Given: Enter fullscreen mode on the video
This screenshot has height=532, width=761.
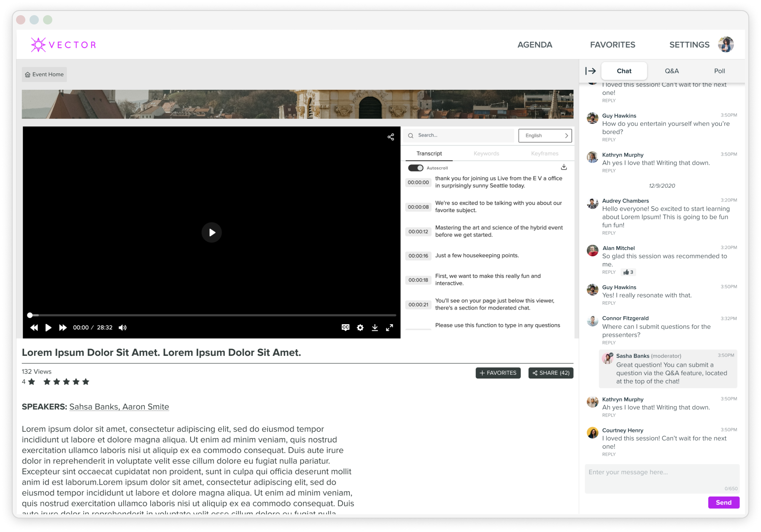Looking at the screenshot, I should click(x=389, y=328).
